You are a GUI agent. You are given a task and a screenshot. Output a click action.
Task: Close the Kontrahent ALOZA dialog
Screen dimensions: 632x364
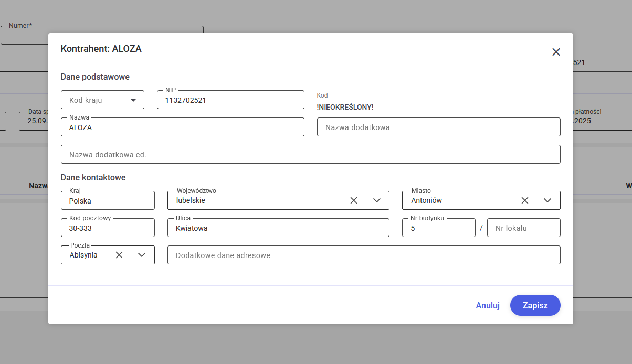556,52
